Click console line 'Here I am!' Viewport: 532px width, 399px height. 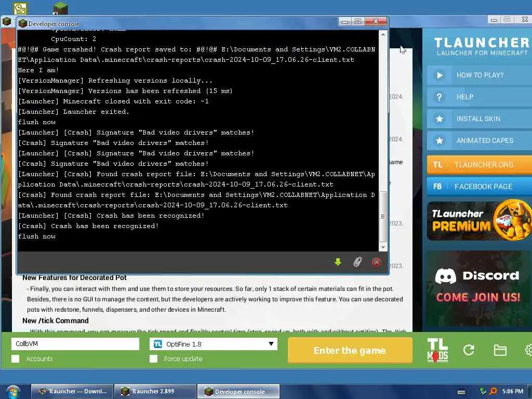click(38, 70)
